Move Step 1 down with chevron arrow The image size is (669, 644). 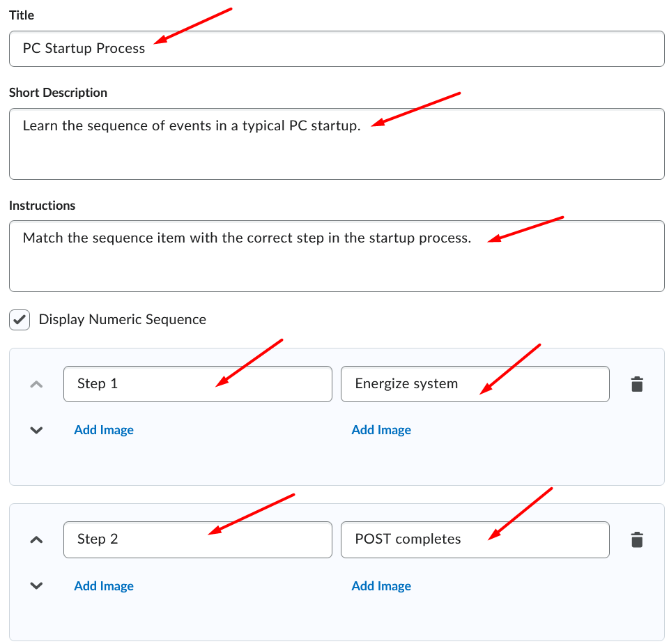37,430
